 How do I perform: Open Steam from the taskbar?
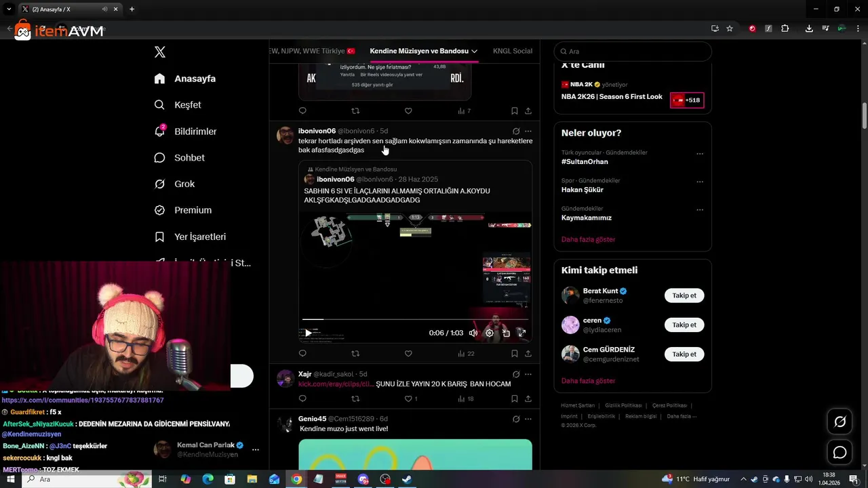[407, 479]
